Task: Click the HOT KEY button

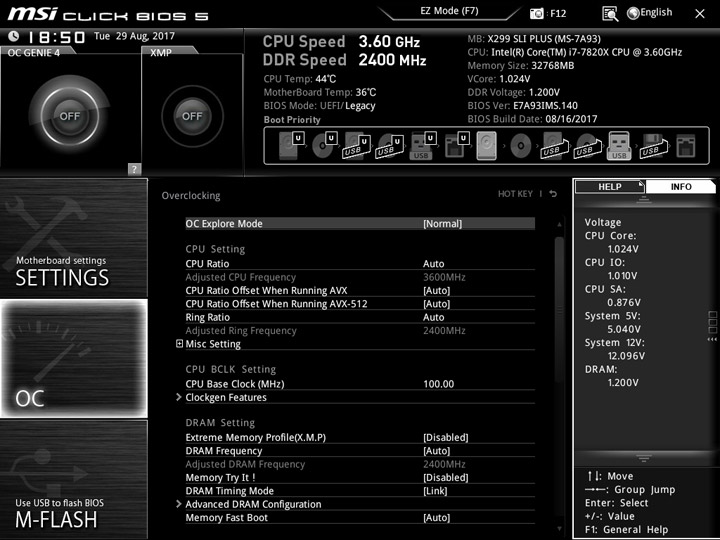Action: tap(515, 194)
